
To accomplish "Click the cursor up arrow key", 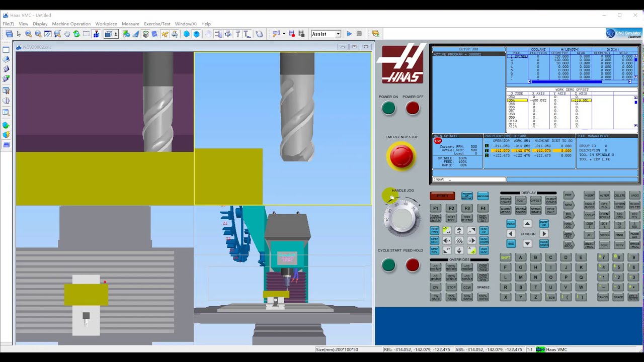I will (527, 224).
